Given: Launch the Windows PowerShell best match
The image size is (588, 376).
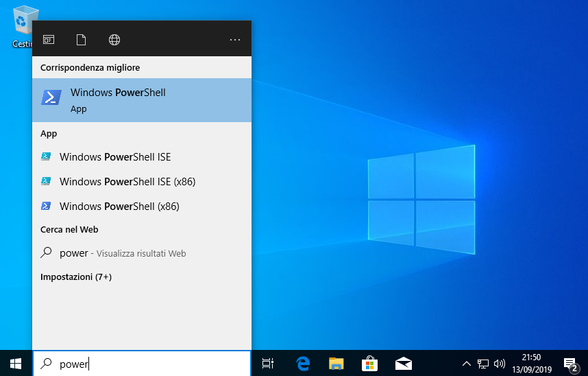Looking at the screenshot, I should [x=142, y=100].
